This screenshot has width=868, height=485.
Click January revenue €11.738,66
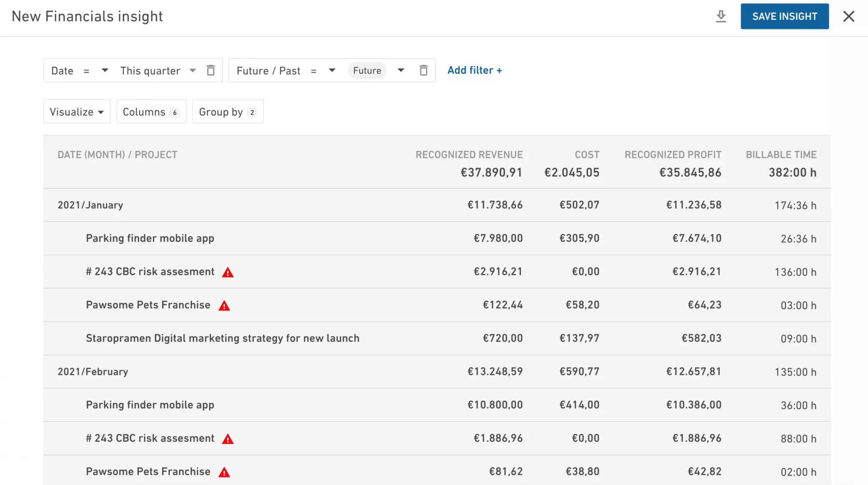495,205
